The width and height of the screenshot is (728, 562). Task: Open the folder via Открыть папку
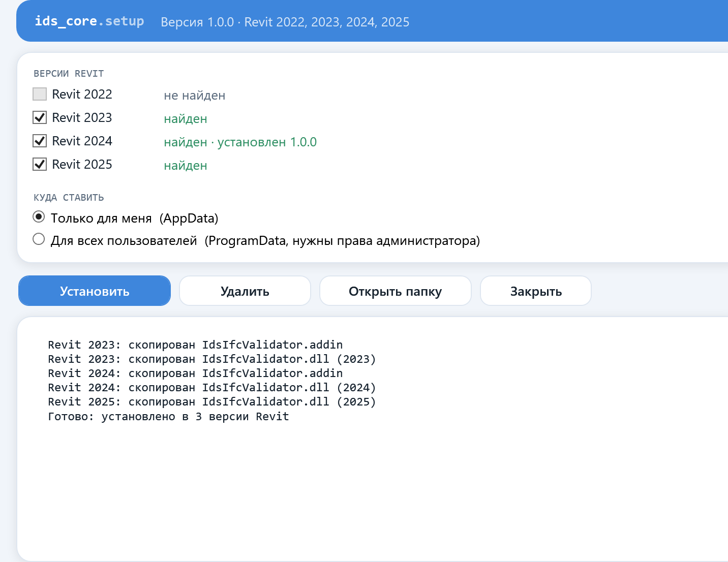(x=396, y=291)
